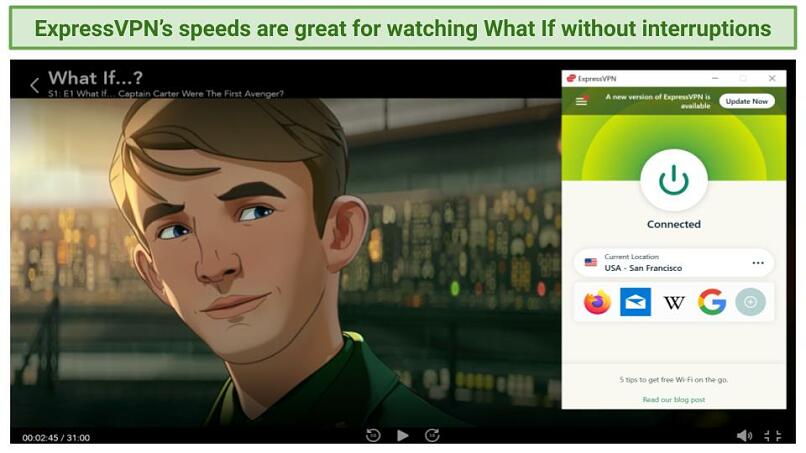Image resolution: width=806 pixels, height=453 pixels.
Task: Mute the video volume
Action: point(744,436)
